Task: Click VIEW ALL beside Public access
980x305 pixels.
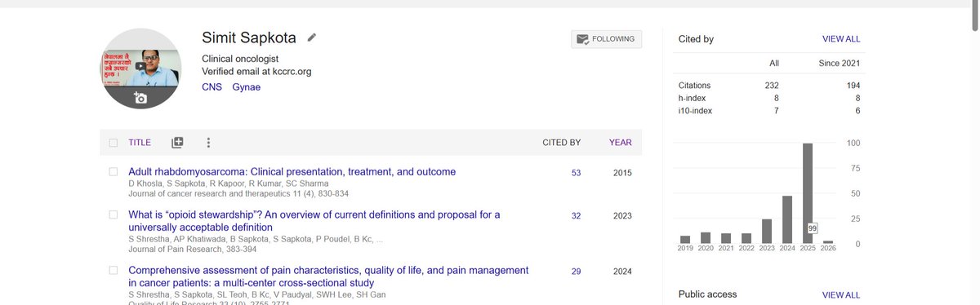Action: pyautogui.click(x=841, y=294)
